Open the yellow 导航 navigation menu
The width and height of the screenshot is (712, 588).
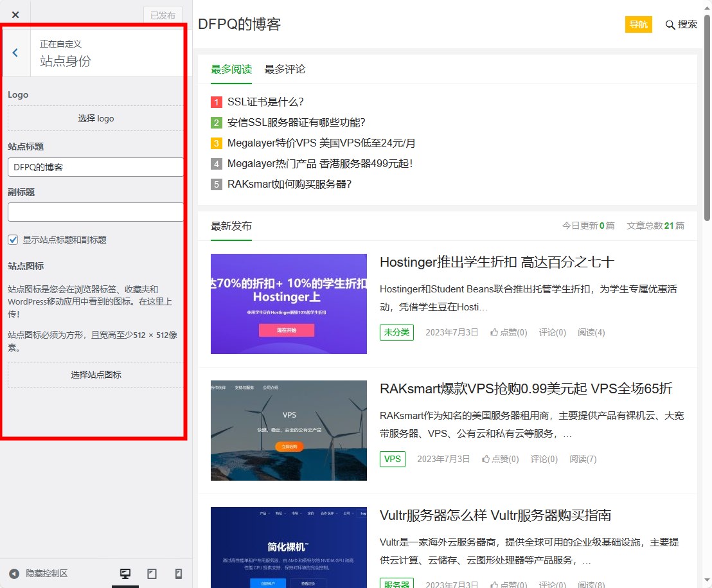coord(638,24)
